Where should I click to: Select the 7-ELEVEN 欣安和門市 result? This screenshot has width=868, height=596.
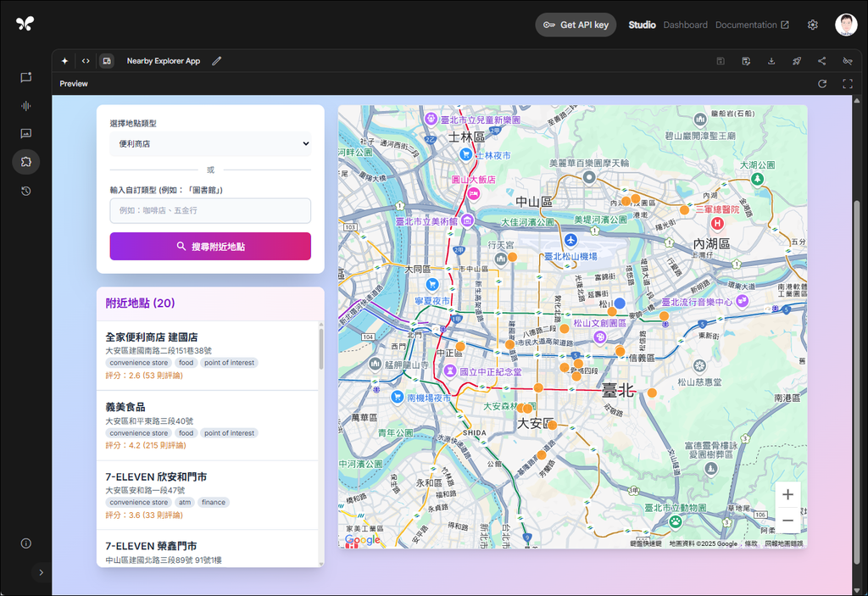[x=208, y=495]
